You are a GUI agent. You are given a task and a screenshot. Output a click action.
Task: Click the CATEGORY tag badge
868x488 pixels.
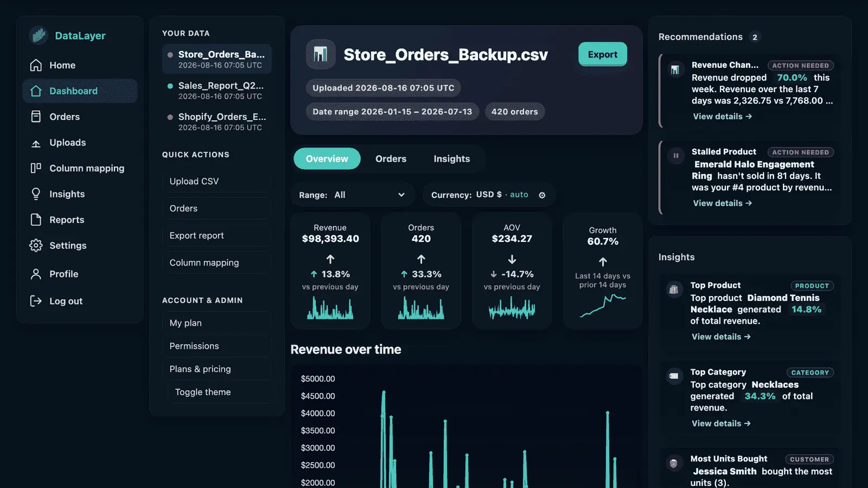pos(810,373)
